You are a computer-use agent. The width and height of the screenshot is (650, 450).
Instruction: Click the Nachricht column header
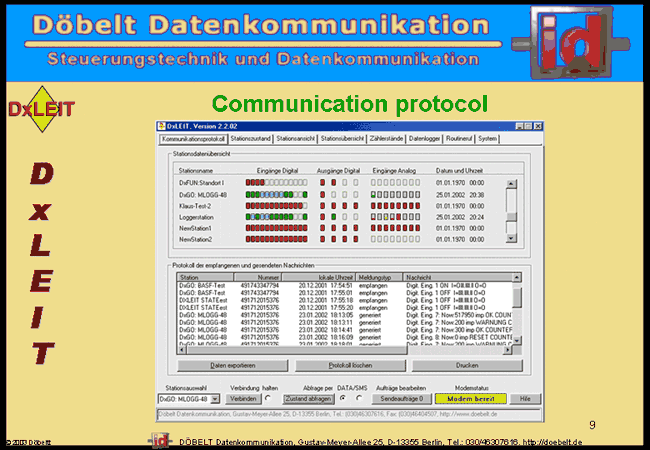pos(458,277)
